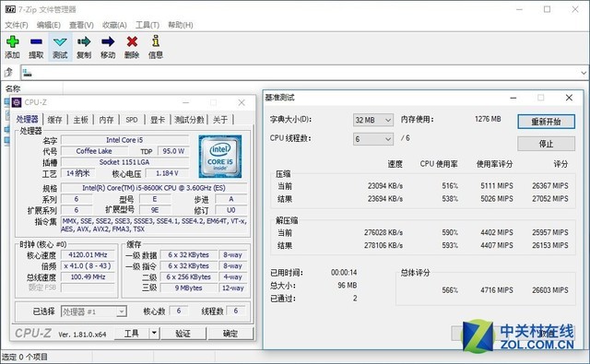Switch to the CPU-Z 内存 tab
Viewport: 590px width, 364px height.
[106, 120]
